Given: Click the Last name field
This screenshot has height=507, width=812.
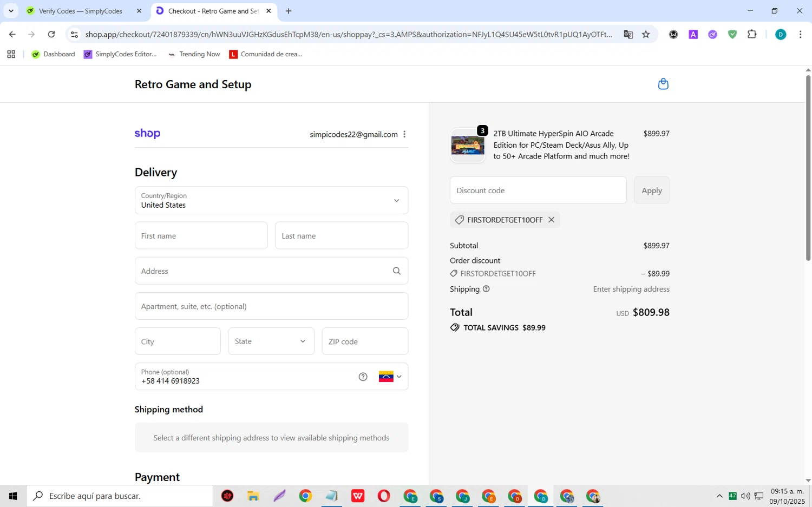Looking at the screenshot, I should (x=342, y=235).
